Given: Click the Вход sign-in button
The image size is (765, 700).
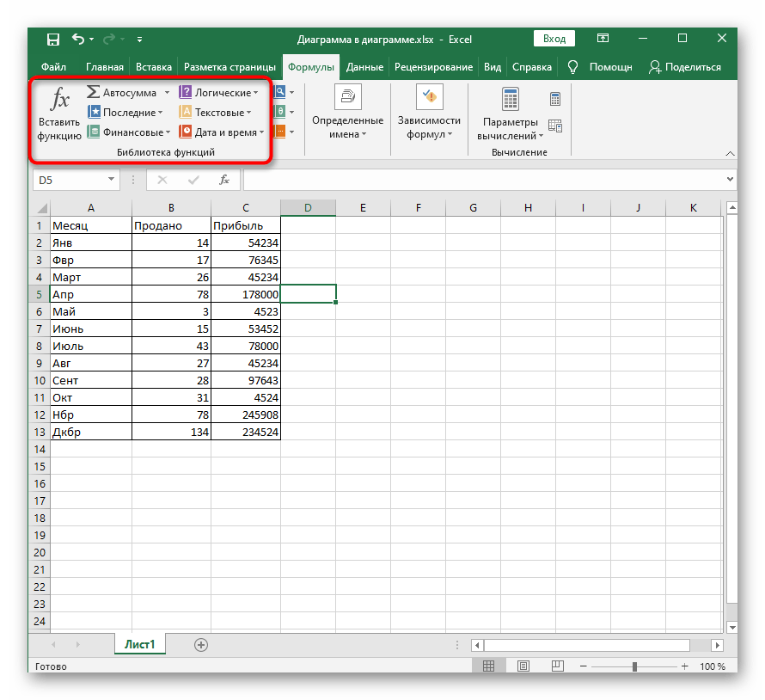Looking at the screenshot, I should tap(554, 39).
